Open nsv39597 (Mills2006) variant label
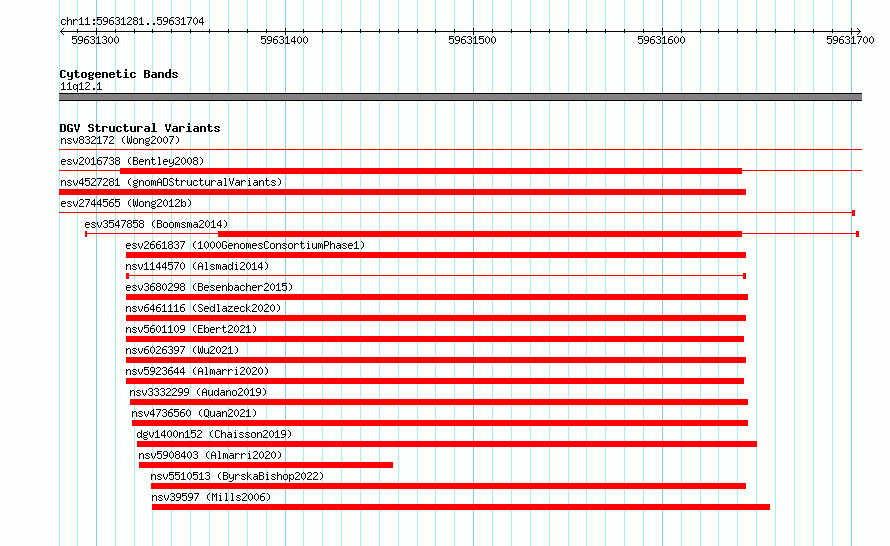This screenshot has height=546, width=890. click(211, 497)
